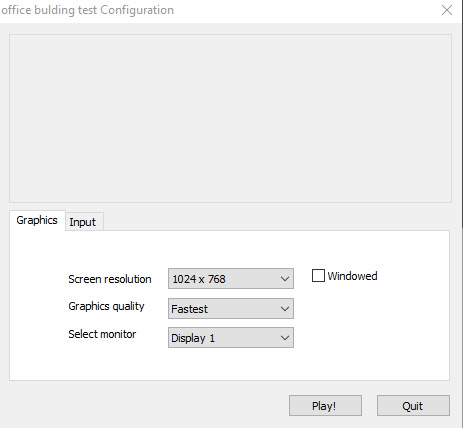Open the Screen resolution combo box
The height and width of the screenshot is (428, 463).
click(231, 278)
